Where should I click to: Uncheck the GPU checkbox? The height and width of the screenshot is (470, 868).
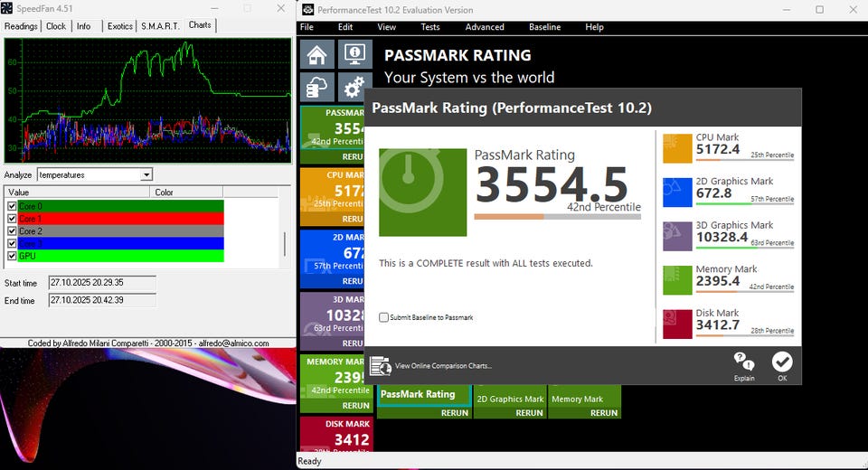12,256
